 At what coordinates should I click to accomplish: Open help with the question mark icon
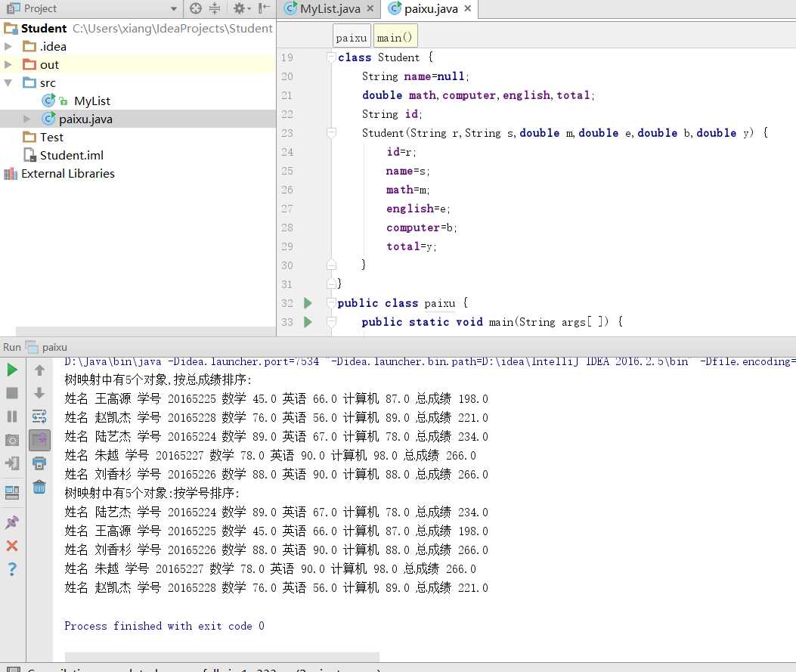click(12, 569)
